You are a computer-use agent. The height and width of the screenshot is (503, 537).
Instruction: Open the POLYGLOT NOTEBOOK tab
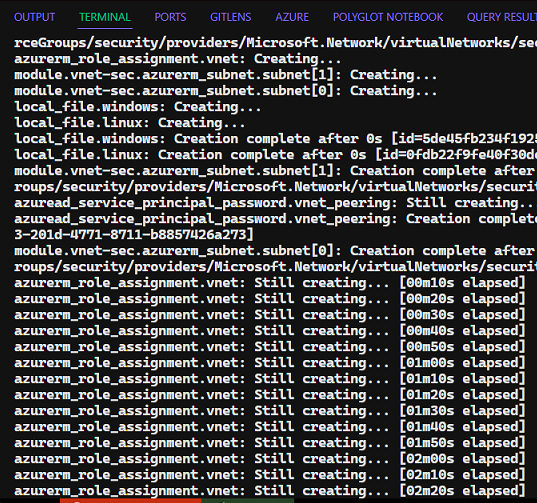pyautogui.click(x=388, y=17)
